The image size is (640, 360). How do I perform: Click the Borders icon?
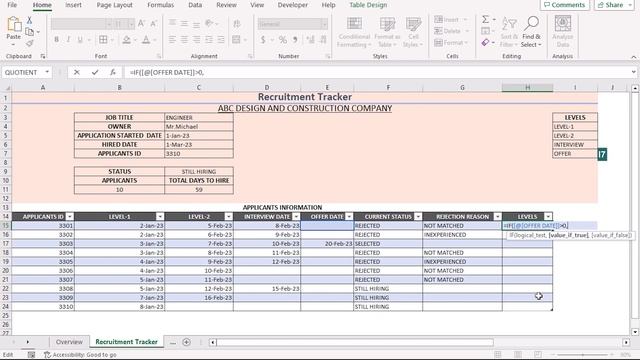click(x=103, y=40)
